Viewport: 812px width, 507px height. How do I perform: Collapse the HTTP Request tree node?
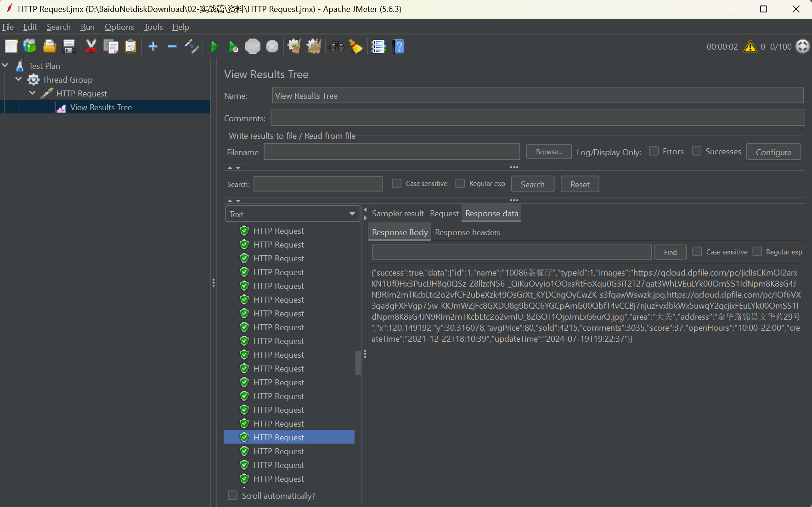click(33, 93)
